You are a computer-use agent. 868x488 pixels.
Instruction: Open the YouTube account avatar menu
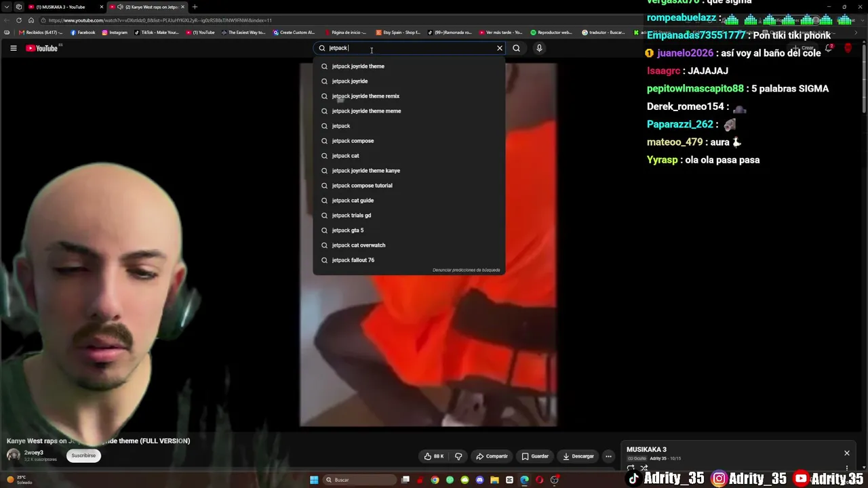click(x=848, y=48)
